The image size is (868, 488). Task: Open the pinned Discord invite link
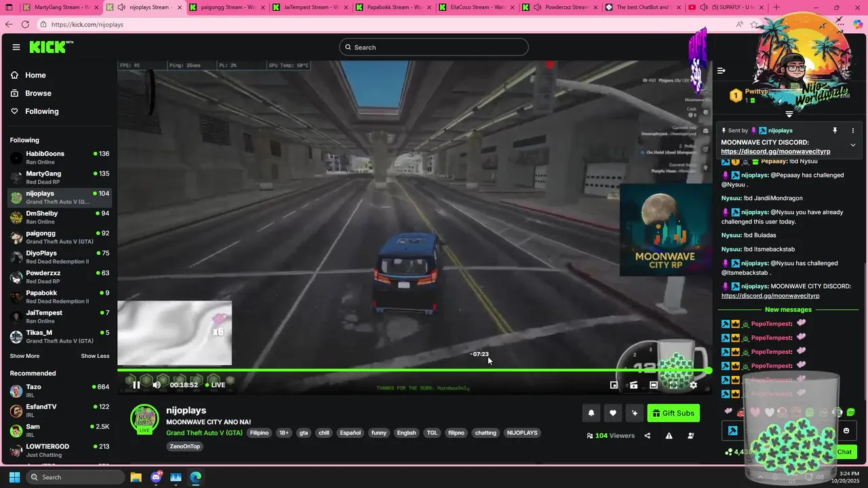point(776,151)
